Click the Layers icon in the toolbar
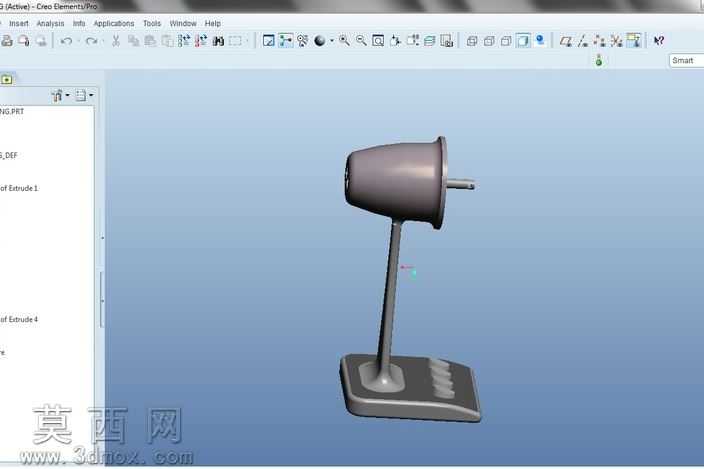This screenshot has height=469, width=704. [430, 41]
